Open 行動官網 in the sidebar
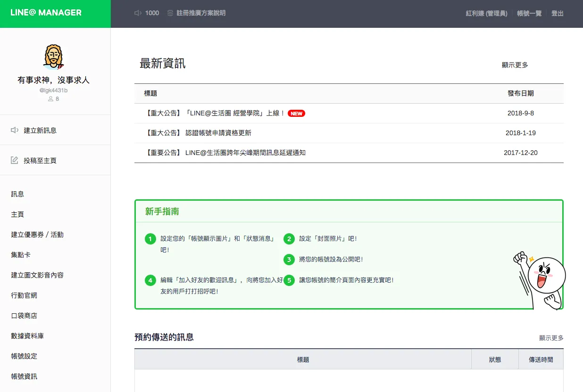 coord(24,295)
